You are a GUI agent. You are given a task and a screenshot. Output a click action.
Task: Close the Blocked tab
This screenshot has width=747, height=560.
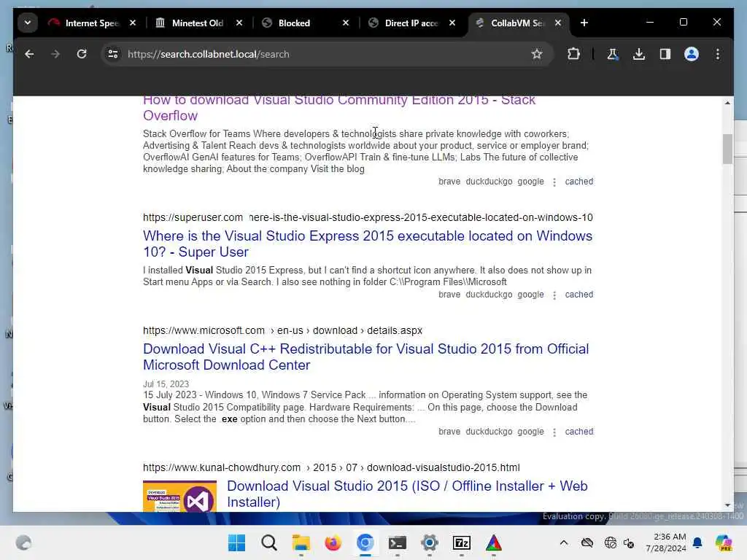point(346,23)
